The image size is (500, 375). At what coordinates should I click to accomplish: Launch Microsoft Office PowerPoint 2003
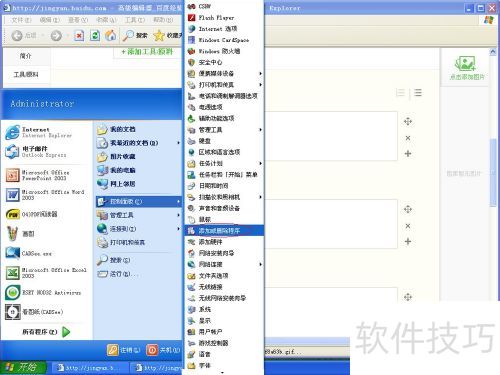tap(47, 175)
